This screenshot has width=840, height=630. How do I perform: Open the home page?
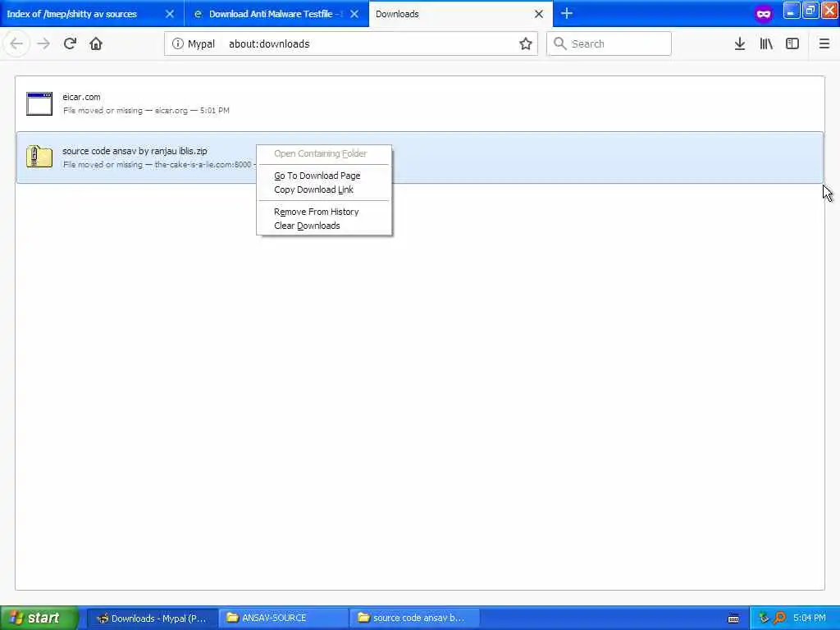(x=96, y=44)
